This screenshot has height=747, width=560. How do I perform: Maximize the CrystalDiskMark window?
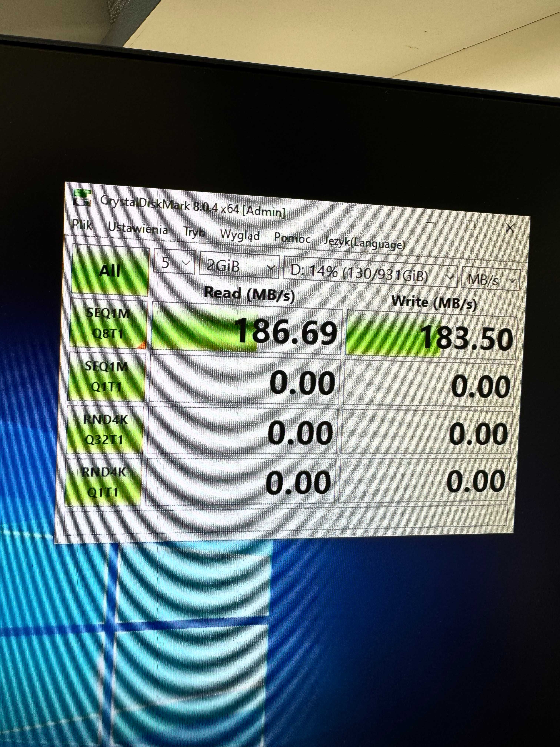point(471,225)
